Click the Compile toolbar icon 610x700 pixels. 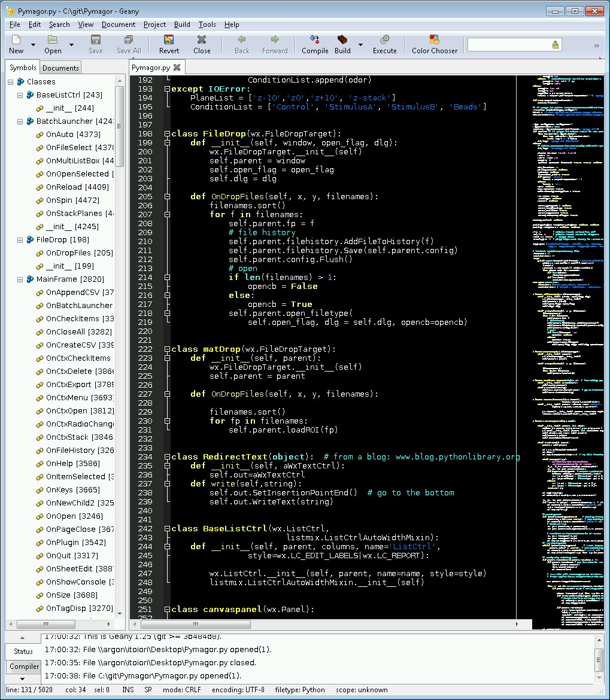point(315,39)
